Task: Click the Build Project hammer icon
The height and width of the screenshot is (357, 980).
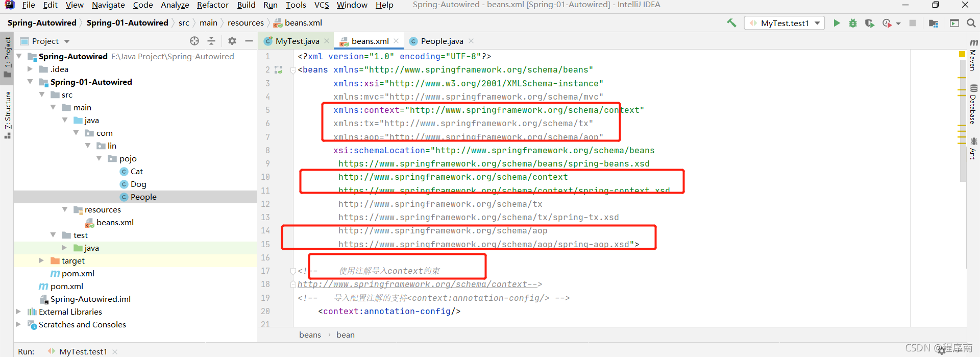Action: pos(731,23)
